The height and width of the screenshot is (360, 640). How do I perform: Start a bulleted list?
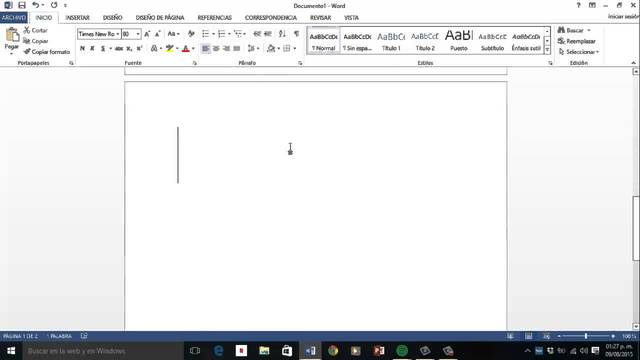click(205, 34)
